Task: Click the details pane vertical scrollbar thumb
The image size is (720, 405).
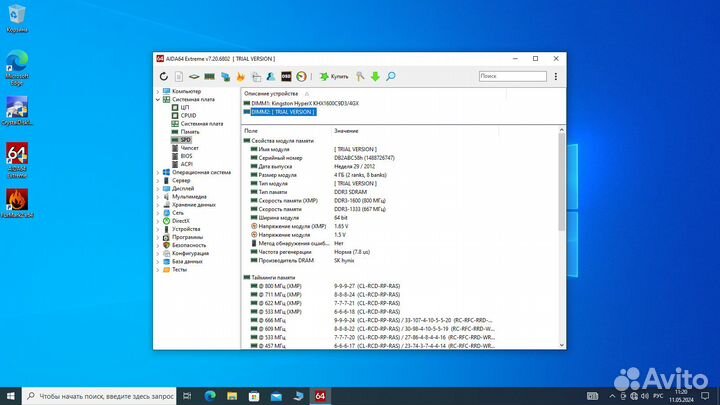Action: (562, 182)
